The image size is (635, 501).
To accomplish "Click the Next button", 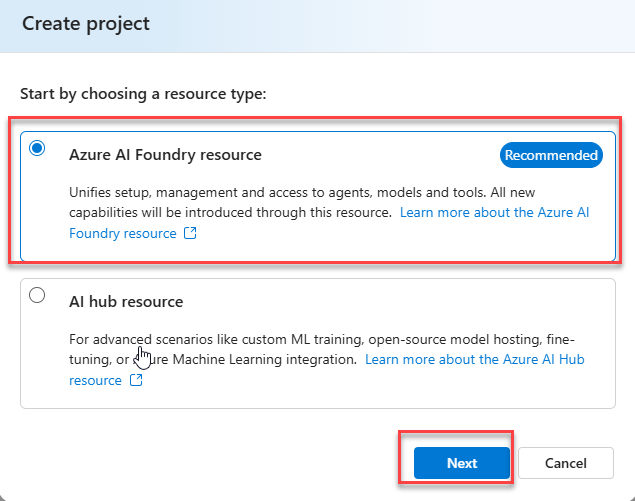I will click(462, 463).
